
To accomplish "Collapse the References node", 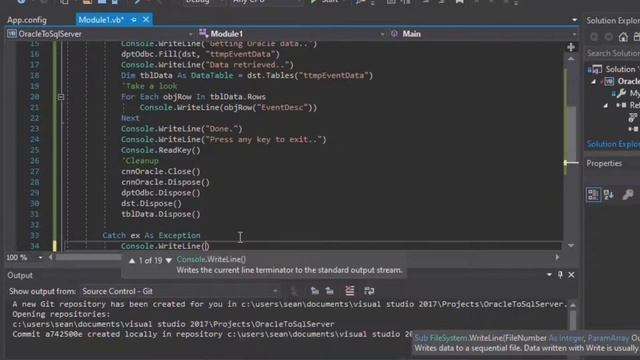I will 606,105.
